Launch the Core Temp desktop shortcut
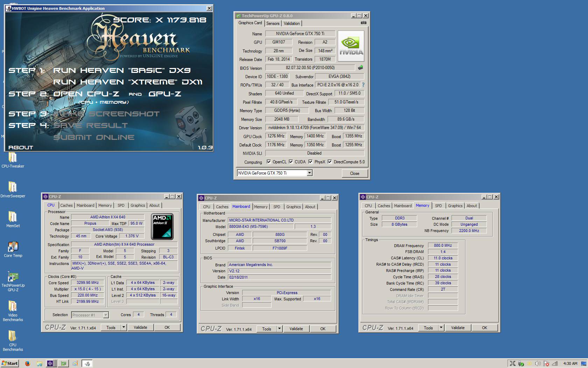Screen dimensions: 588x368 [x=13, y=249]
